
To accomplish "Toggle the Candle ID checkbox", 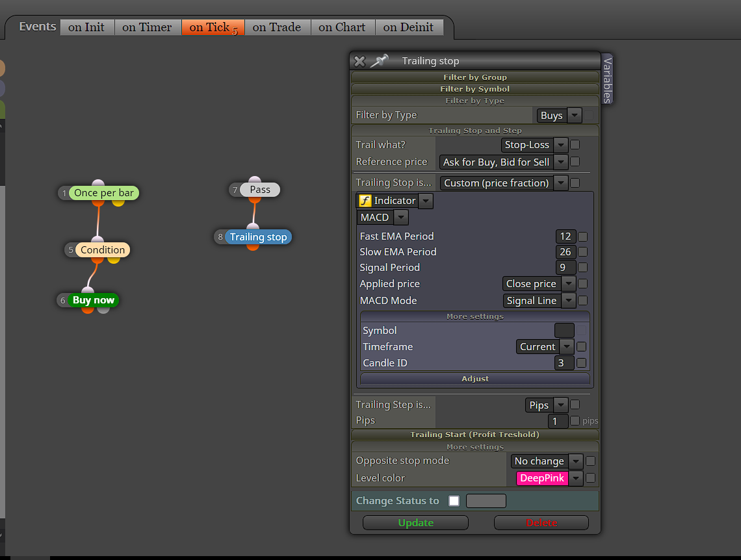I will [x=582, y=363].
